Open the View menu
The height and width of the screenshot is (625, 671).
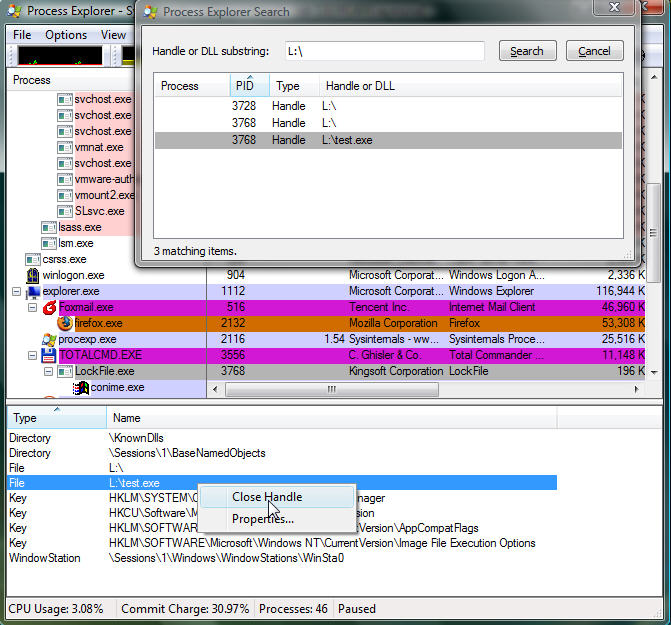tap(113, 35)
